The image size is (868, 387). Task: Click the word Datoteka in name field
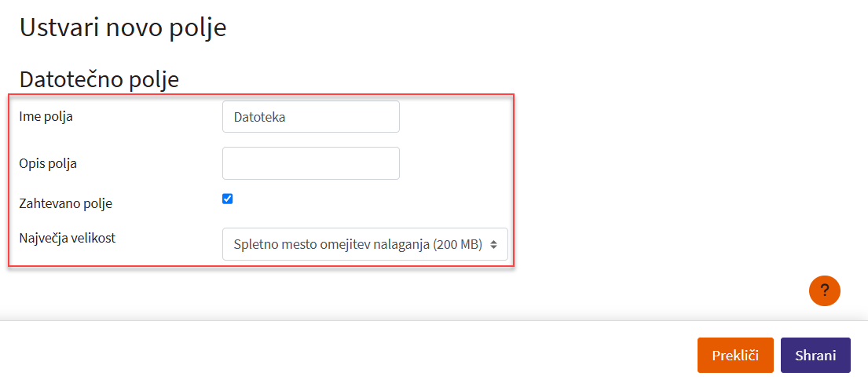(x=259, y=117)
